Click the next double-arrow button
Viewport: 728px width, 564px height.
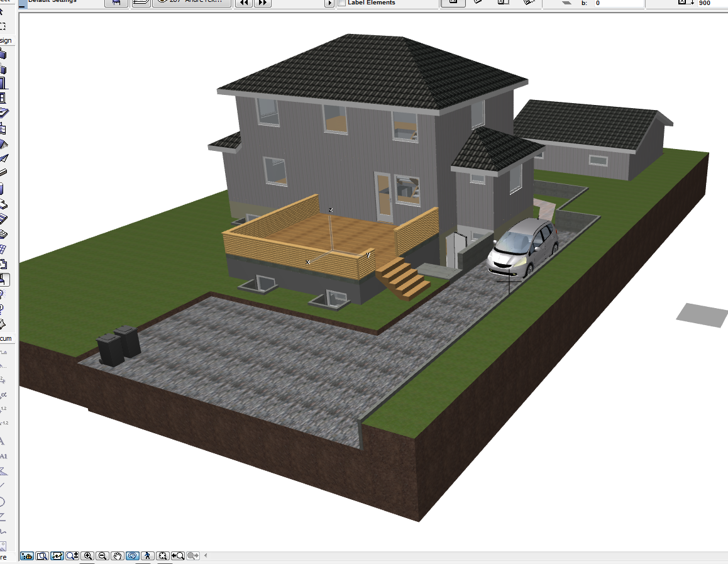(263, 3)
